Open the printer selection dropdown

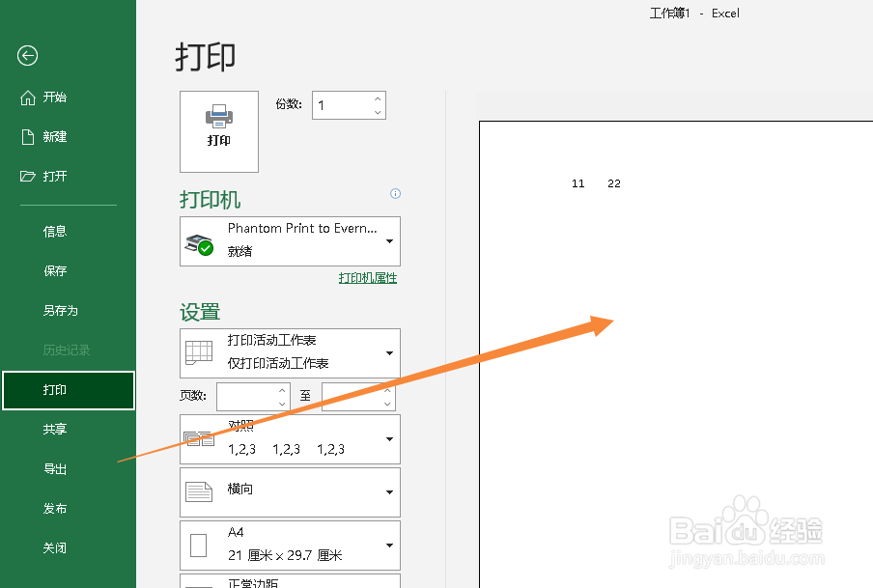[x=390, y=241]
